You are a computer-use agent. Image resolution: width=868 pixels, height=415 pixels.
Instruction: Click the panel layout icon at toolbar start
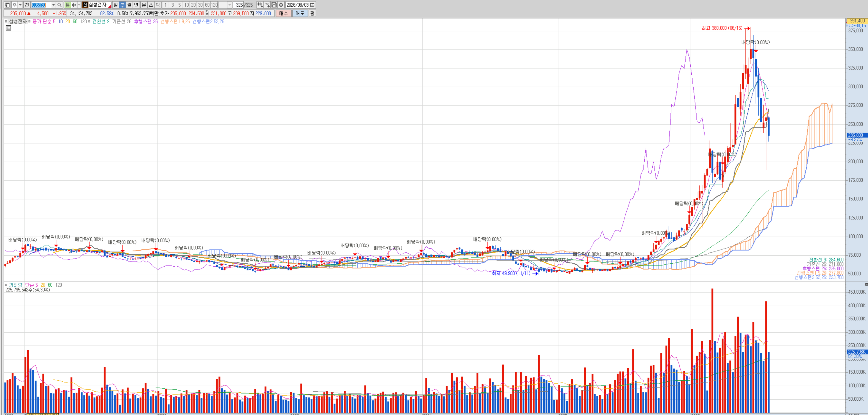[7, 5]
